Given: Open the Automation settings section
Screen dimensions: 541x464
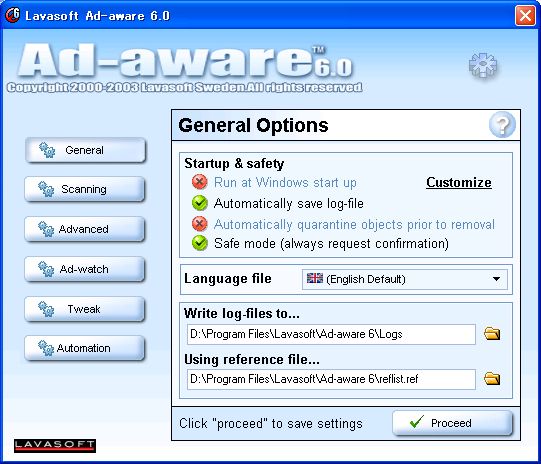Looking at the screenshot, I should click(85, 348).
